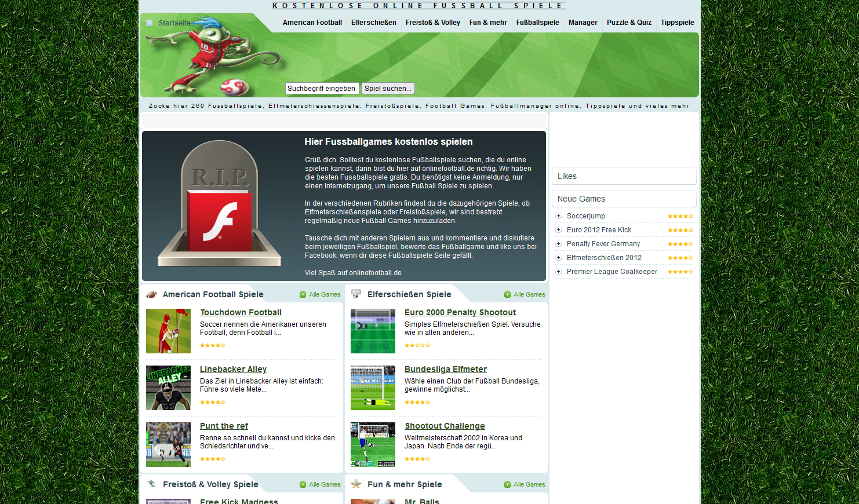The width and height of the screenshot is (859, 504).
Task: Switch to the Fußballspiele navigation tab
Action: click(537, 23)
